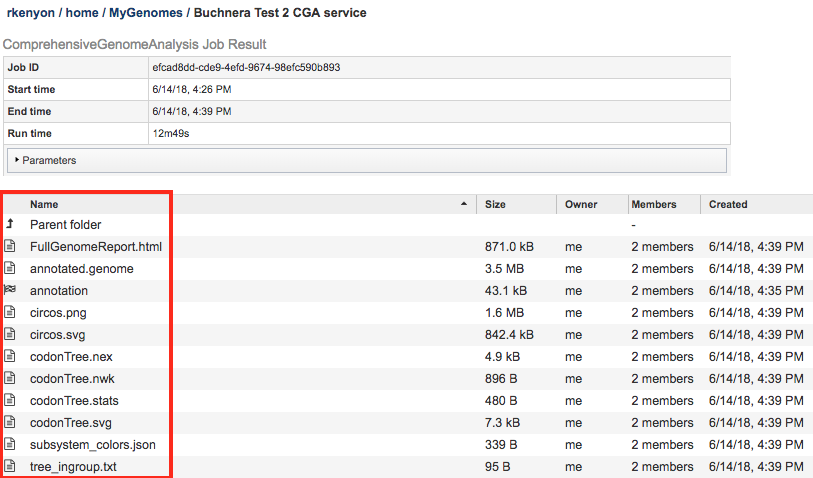The image size is (813, 478).
Task: Expand the Parameters section
Action: click(48, 160)
